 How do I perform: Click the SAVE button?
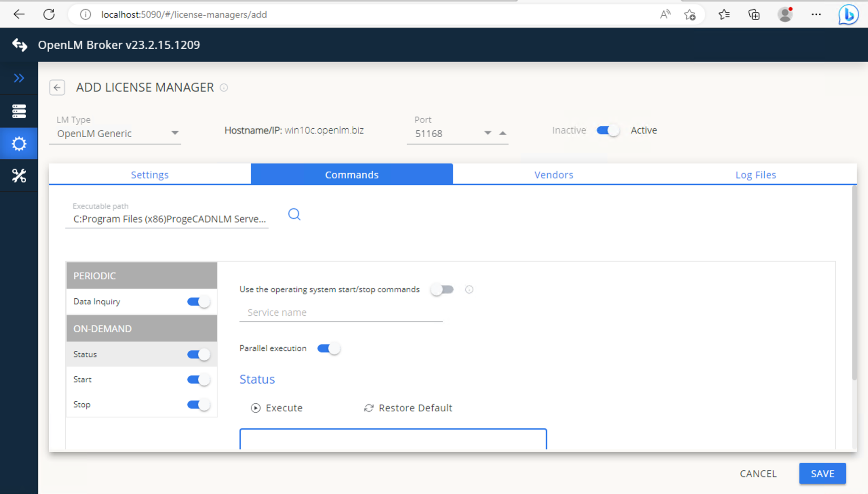click(x=821, y=473)
